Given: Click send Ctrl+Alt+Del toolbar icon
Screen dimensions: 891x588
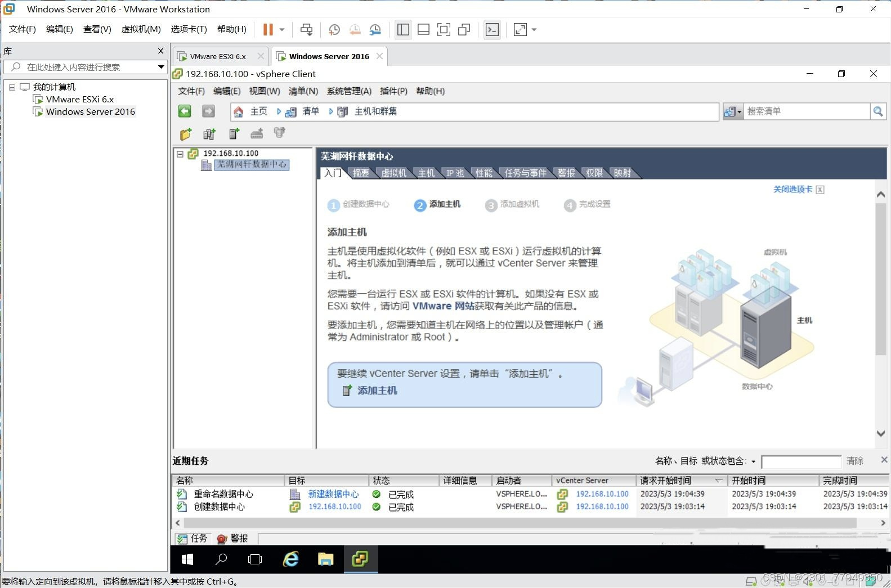Looking at the screenshot, I should pyautogui.click(x=306, y=29).
